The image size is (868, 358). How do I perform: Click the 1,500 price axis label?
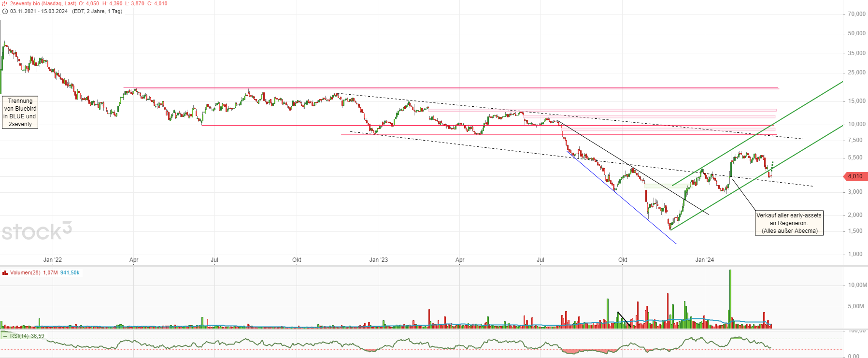click(x=855, y=231)
